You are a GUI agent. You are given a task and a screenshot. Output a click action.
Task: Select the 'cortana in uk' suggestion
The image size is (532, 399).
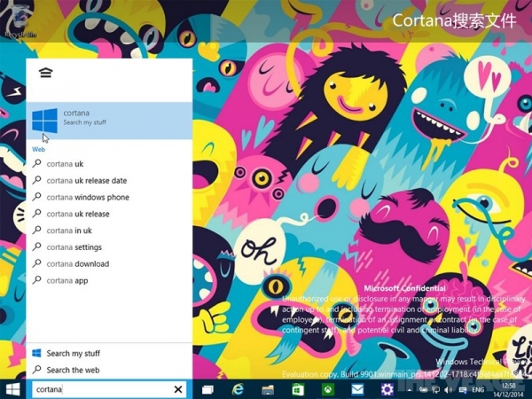(x=109, y=231)
